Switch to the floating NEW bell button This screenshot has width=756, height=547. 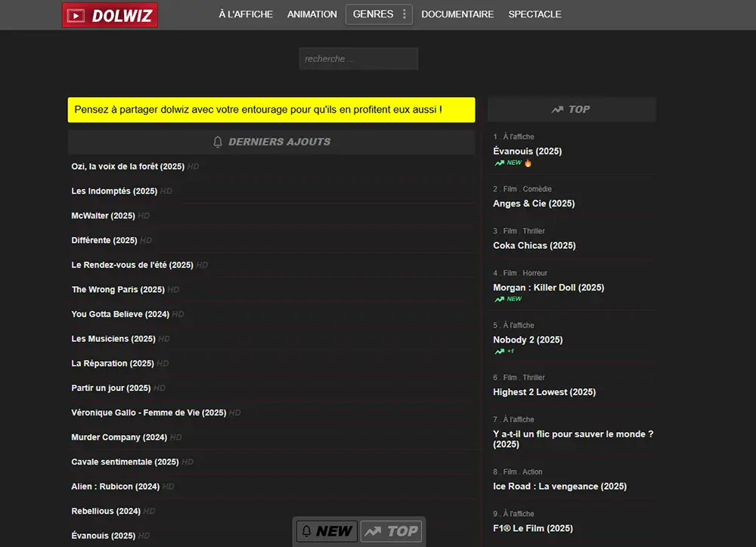tap(327, 531)
